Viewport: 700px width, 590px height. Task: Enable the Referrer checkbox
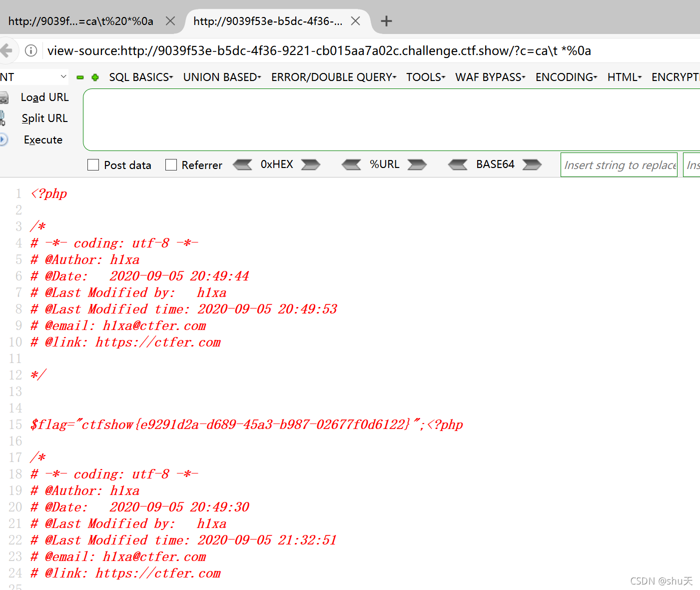click(x=171, y=165)
